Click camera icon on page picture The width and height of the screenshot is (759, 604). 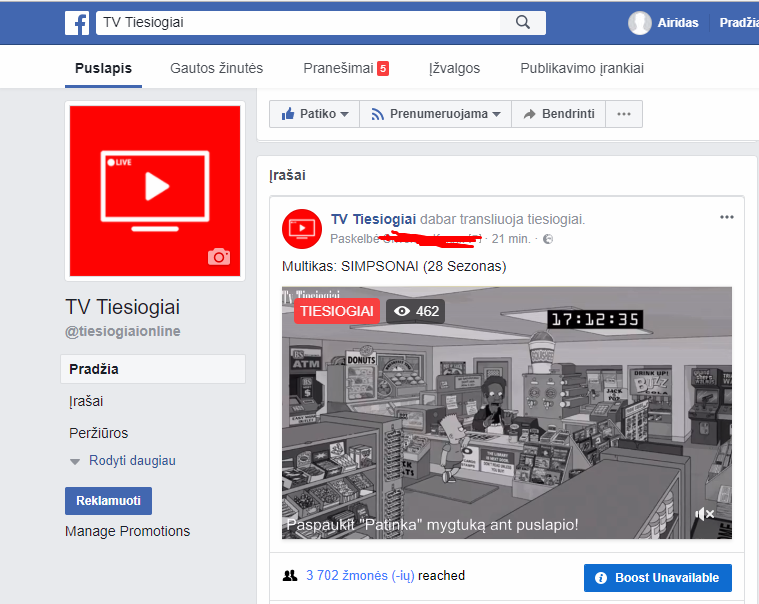tap(219, 257)
